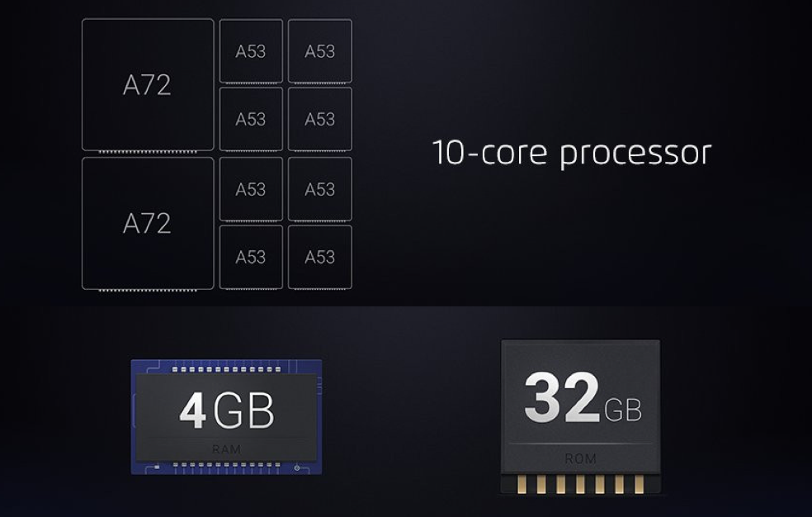Click the "RAM" label on the chip
Screen dimensions: 812x517
pyautogui.click(x=226, y=448)
